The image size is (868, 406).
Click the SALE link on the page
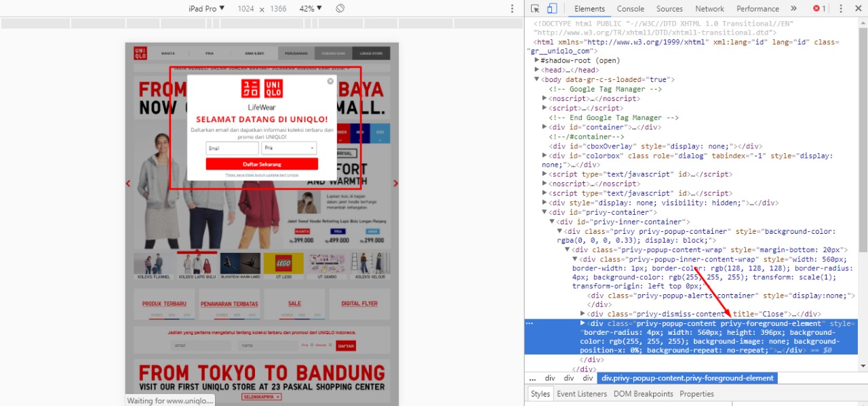click(294, 304)
